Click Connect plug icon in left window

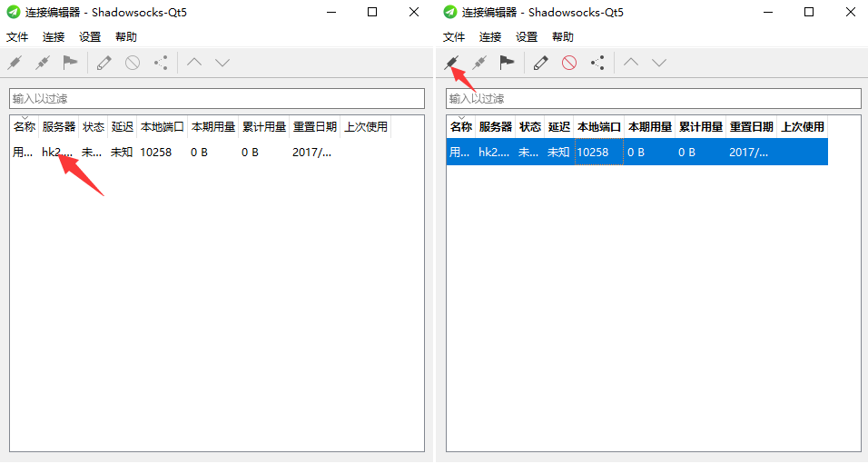(x=15, y=63)
